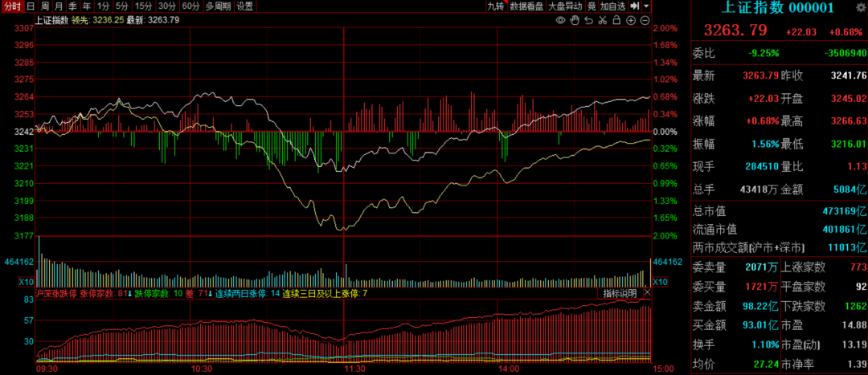Click 开盘 value 3245.02
Screen dimensions: 868x375
point(850,99)
